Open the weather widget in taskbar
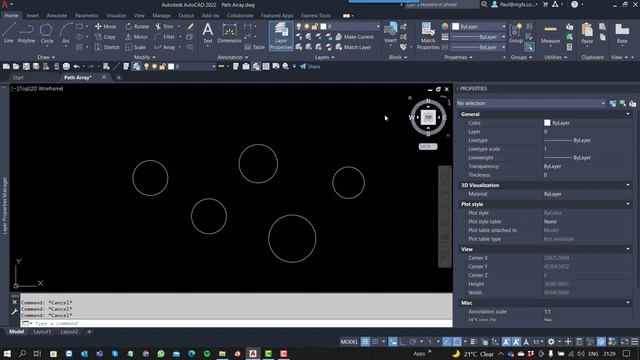The height and width of the screenshot is (360, 640). coord(473,354)
